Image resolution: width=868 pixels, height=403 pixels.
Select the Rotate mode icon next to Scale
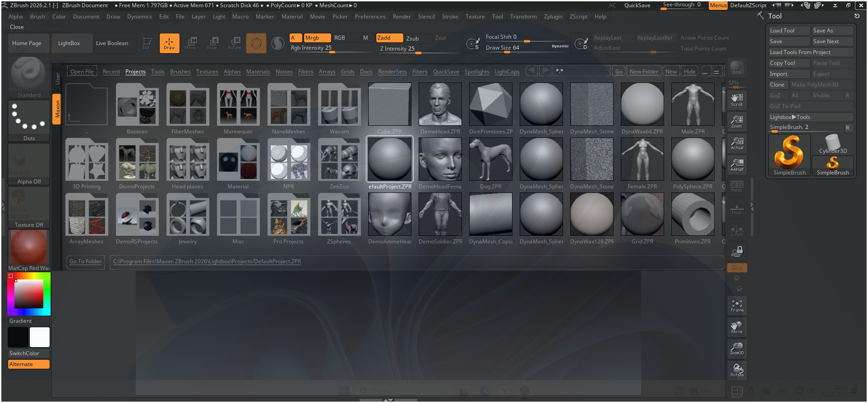[234, 43]
